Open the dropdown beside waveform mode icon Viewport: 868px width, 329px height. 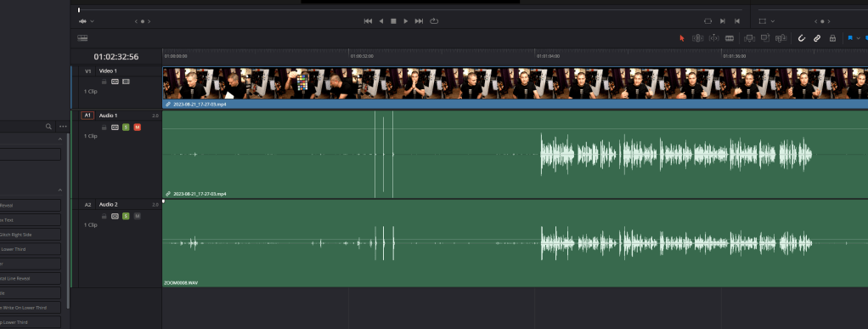coord(92,21)
